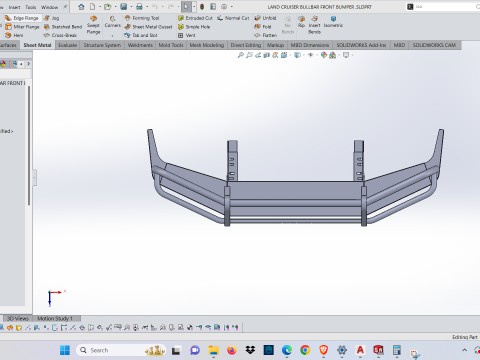Open the SOLIDWORKS CAM tab
This screenshot has width=480, height=360.
coord(434,45)
